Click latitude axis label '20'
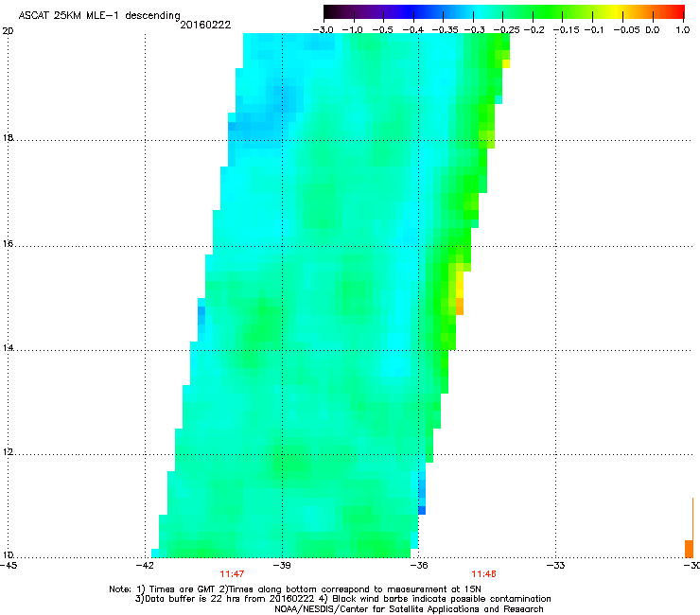Screen dimensions: 700x615 click(8, 31)
